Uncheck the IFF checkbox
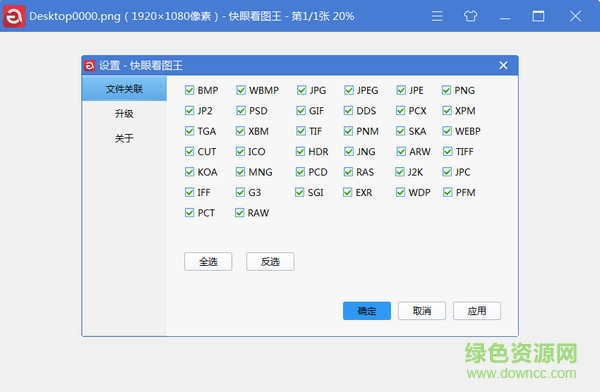This screenshot has height=392, width=600. point(189,192)
